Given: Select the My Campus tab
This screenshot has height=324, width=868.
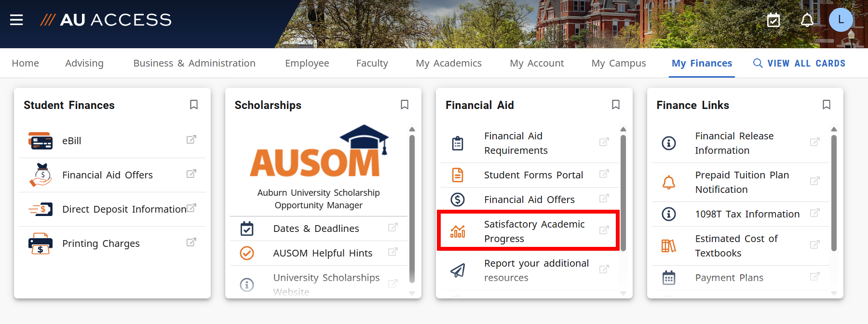Looking at the screenshot, I should 618,63.
